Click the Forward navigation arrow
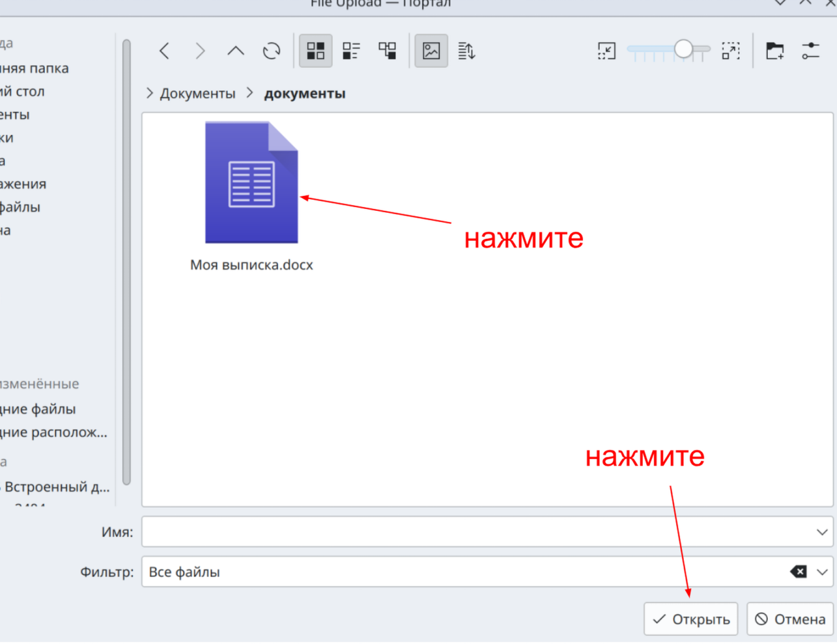This screenshot has width=837, height=644. (x=200, y=51)
